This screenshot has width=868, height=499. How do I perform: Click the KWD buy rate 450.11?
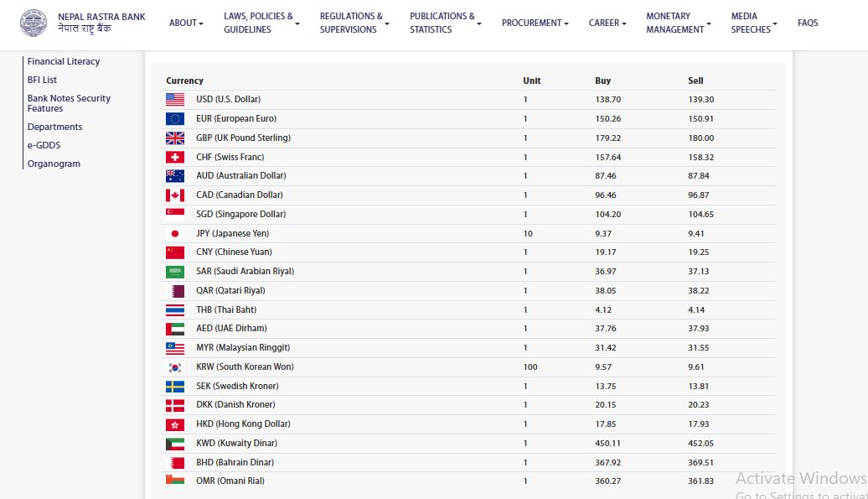[607, 444]
